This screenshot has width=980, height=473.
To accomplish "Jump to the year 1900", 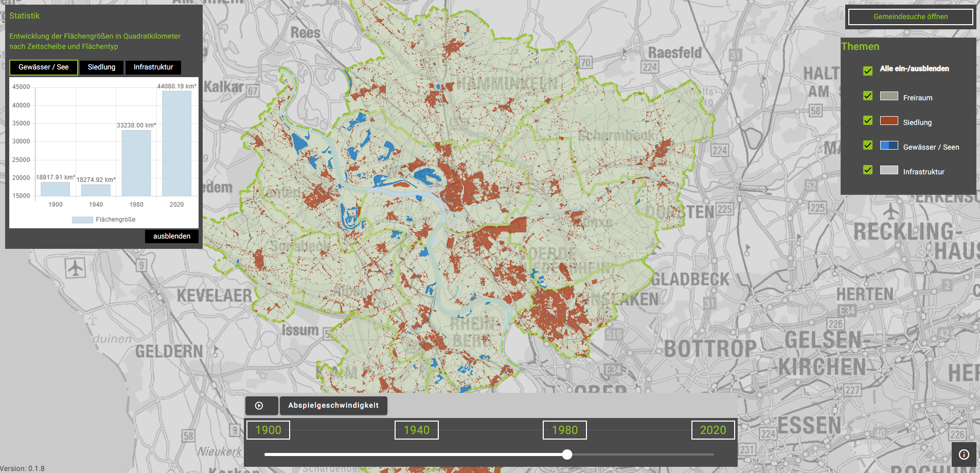I will click(x=268, y=430).
